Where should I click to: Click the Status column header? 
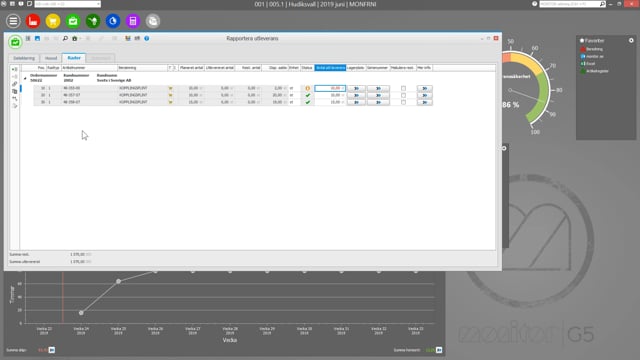[x=307, y=68]
